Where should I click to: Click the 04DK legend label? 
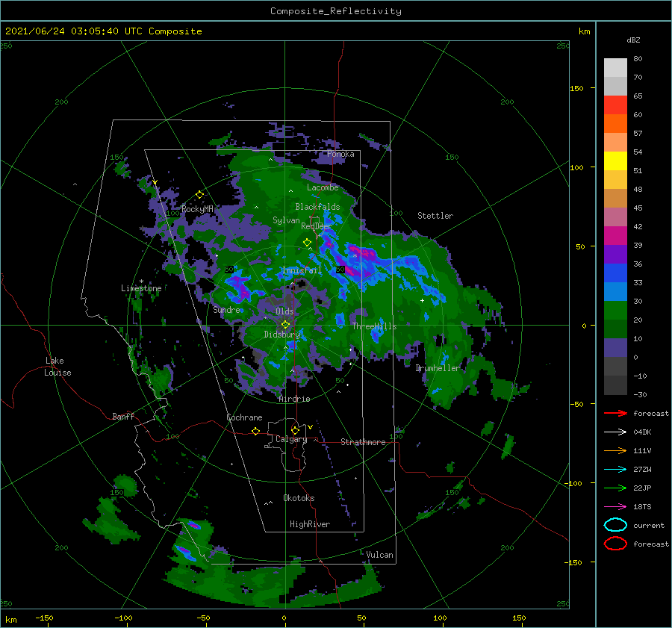pos(642,432)
